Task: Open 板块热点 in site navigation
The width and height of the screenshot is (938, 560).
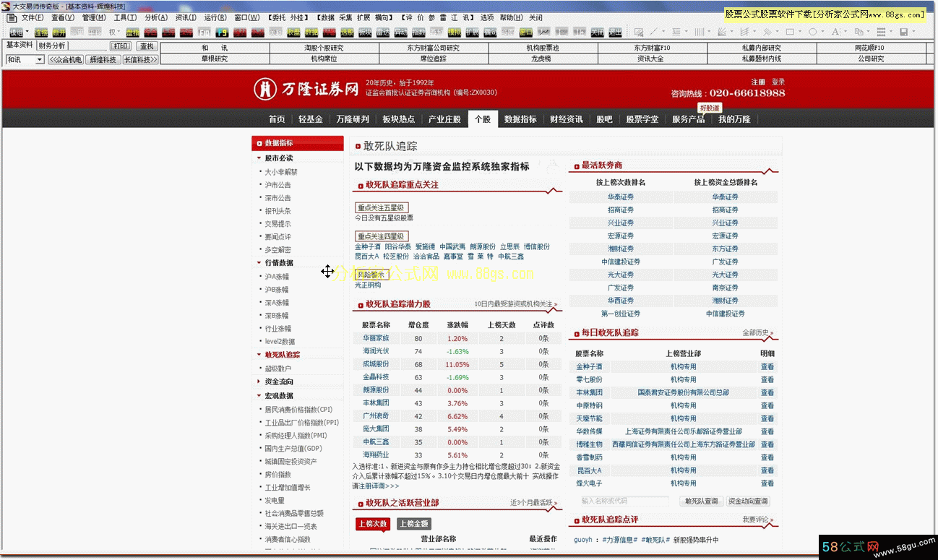Action: [x=398, y=119]
